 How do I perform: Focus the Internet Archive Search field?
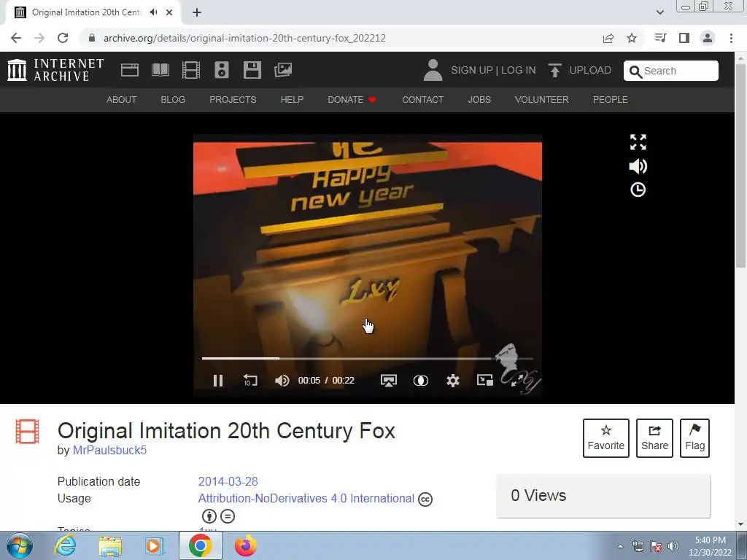point(671,71)
